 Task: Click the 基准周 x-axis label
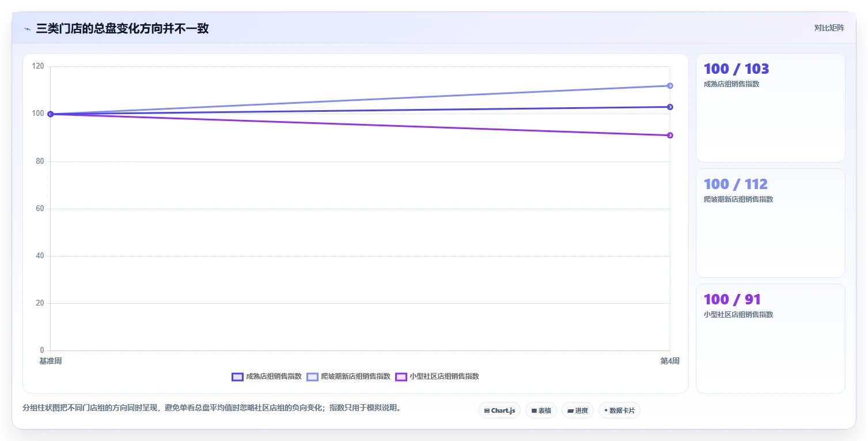[51, 361]
